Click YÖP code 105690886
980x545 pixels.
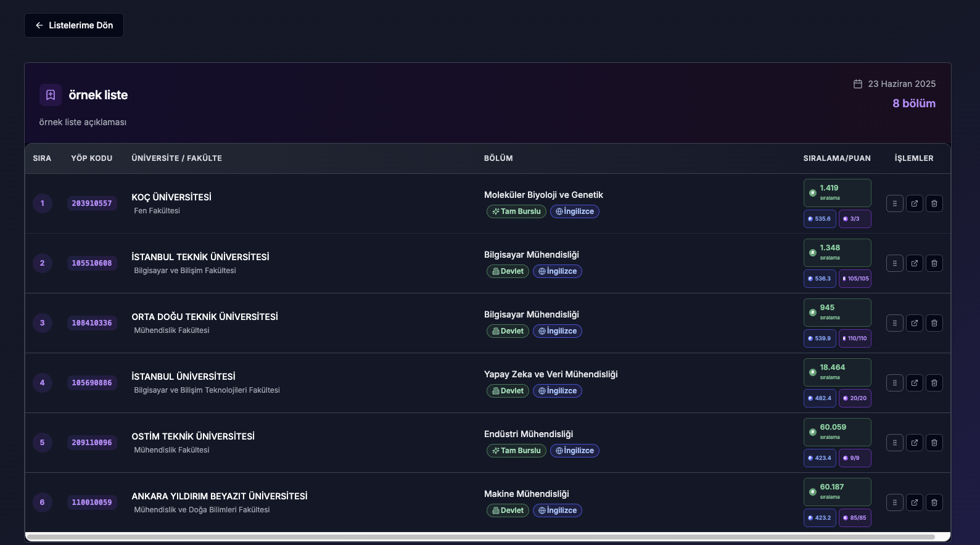click(92, 383)
